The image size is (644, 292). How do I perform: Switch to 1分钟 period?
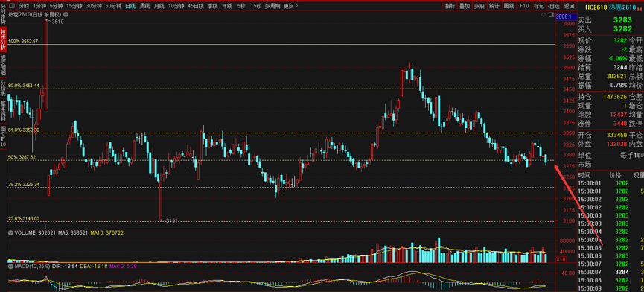pos(40,6)
